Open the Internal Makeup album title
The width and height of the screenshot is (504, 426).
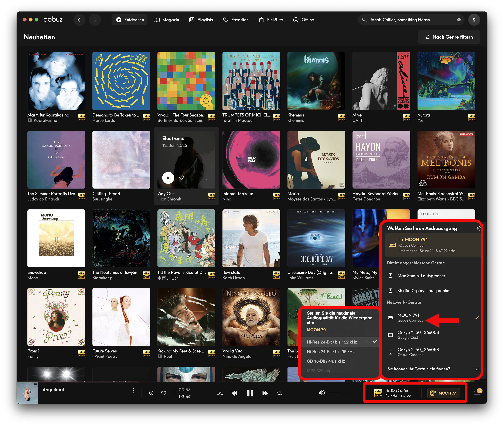click(238, 194)
